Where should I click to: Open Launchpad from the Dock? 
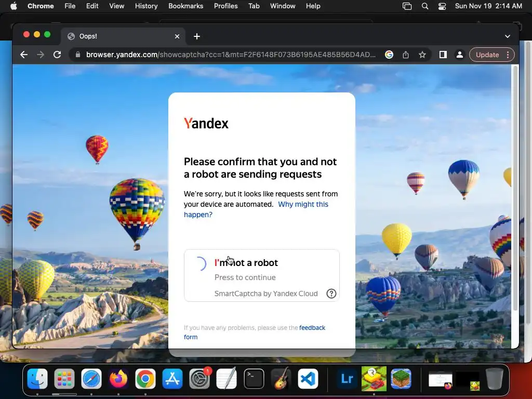(x=64, y=379)
